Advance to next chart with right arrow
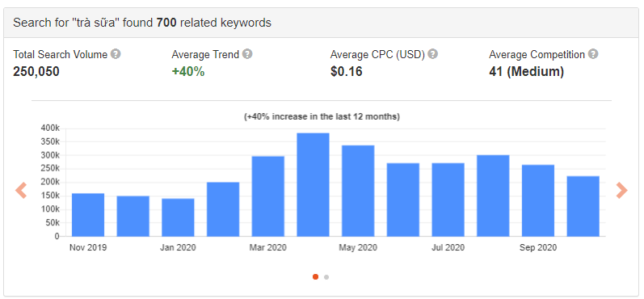This screenshot has height=299, width=644. tap(622, 191)
